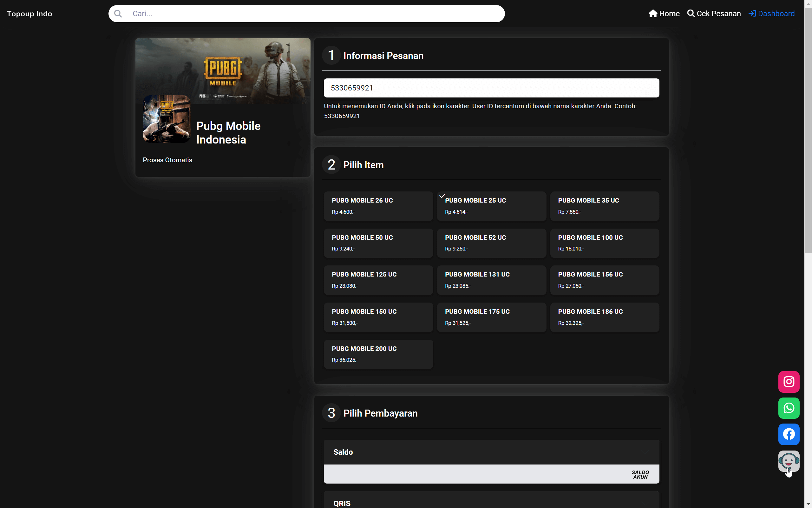Go to Home in the navbar
The width and height of the screenshot is (812, 508).
coord(664,13)
